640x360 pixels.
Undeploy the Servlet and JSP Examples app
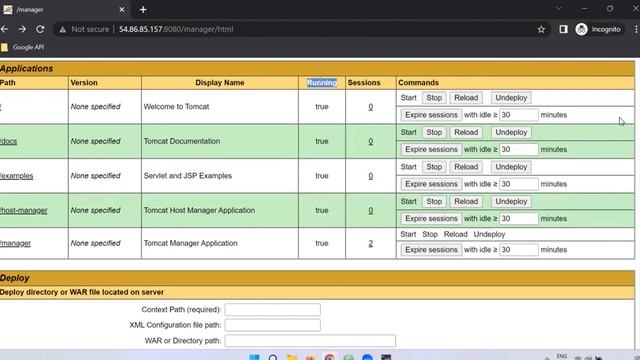(511, 167)
